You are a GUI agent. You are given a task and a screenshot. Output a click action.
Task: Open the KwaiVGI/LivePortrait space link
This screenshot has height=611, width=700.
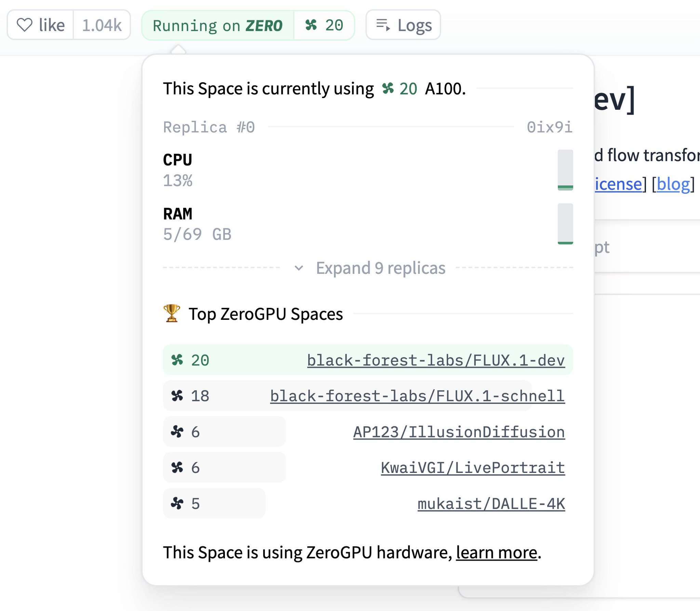click(473, 467)
